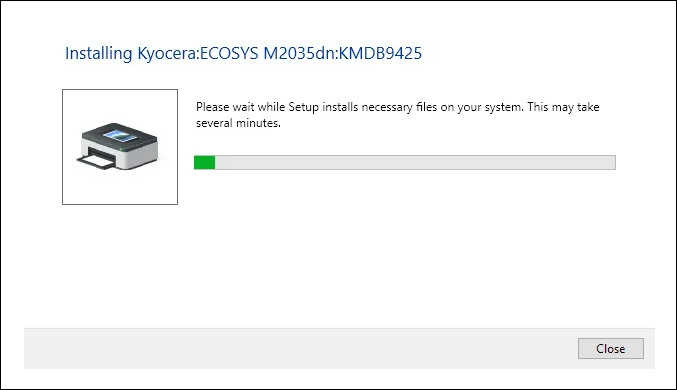Click Kyocera:ECOSYS in the heading
677x390 pixels.
[198, 53]
